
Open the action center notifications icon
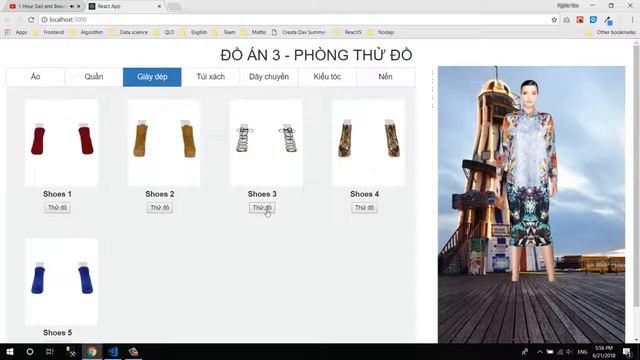[x=627, y=351]
